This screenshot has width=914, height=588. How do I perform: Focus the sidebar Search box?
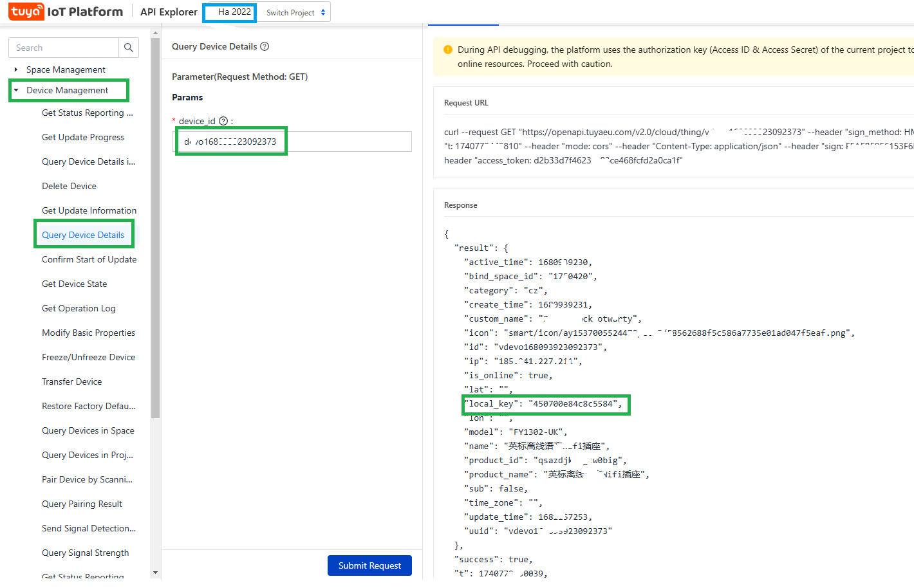(64, 48)
